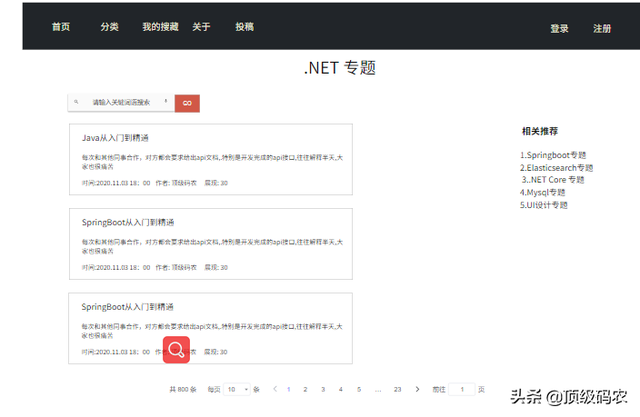Open the third card's SpringBoot从入门到精通 title

pos(127,307)
